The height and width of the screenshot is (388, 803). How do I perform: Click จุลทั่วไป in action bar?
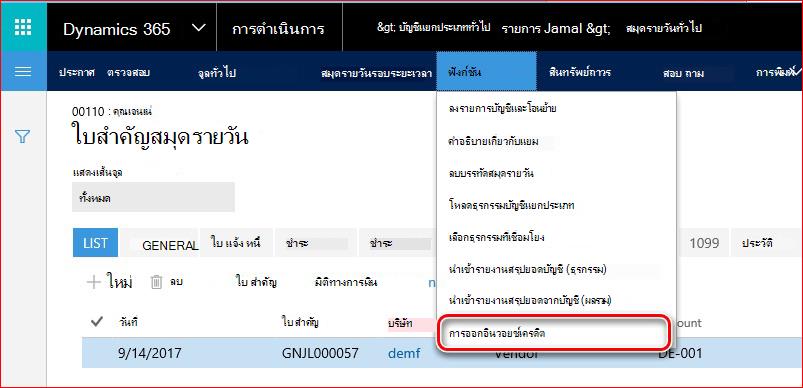(217, 73)
